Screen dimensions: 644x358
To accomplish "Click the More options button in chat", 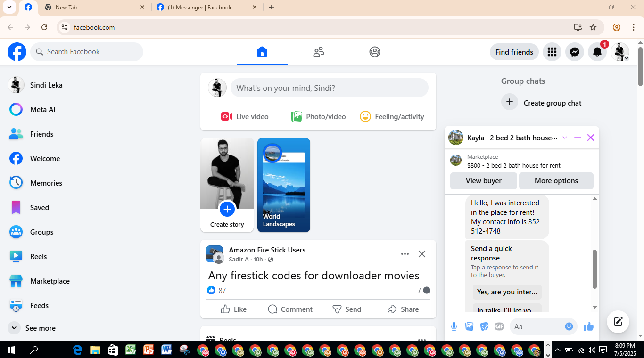I will tap(556, 181).
